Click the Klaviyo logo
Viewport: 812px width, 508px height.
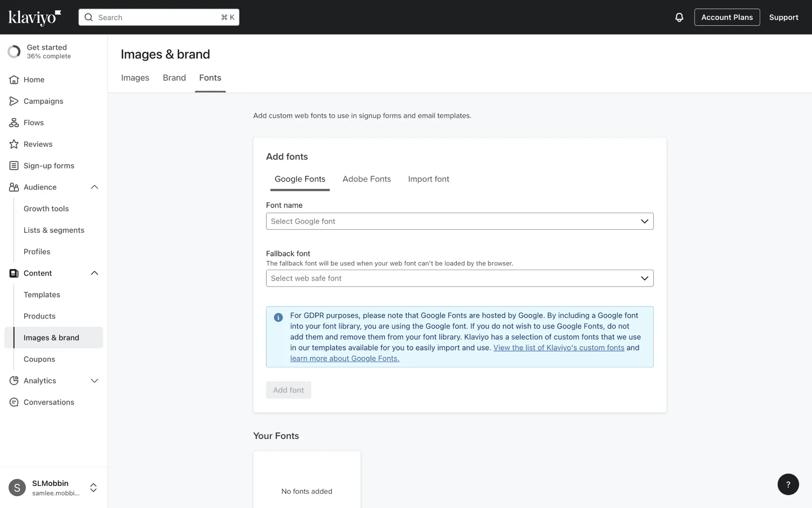click(35, 17)
